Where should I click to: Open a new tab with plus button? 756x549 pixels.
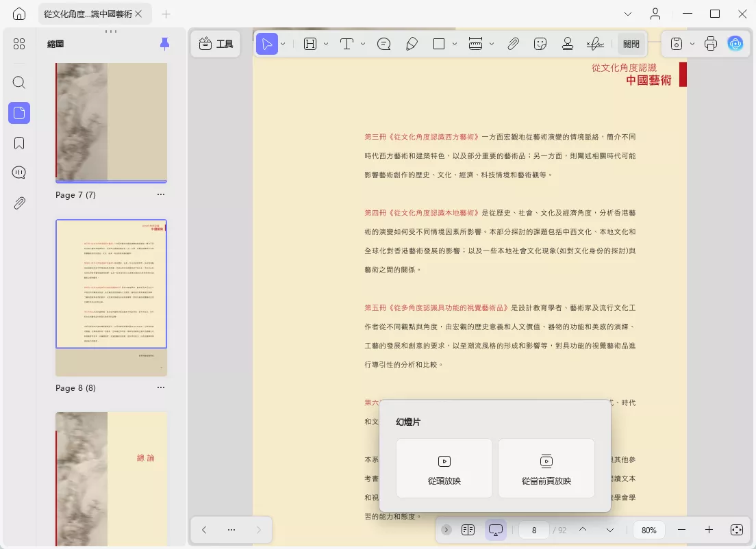pyautogui.click(x=166, y=14)
